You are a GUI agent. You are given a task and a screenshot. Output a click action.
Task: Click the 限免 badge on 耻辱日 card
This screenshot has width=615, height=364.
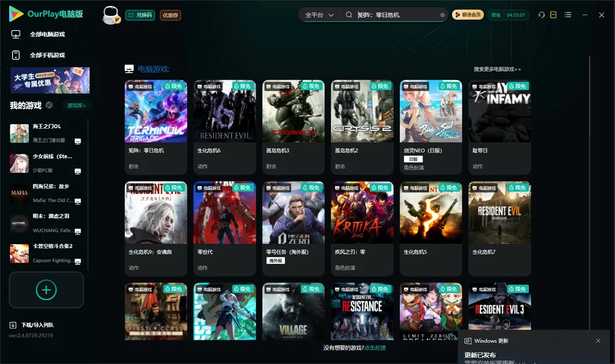coord(518,86)
